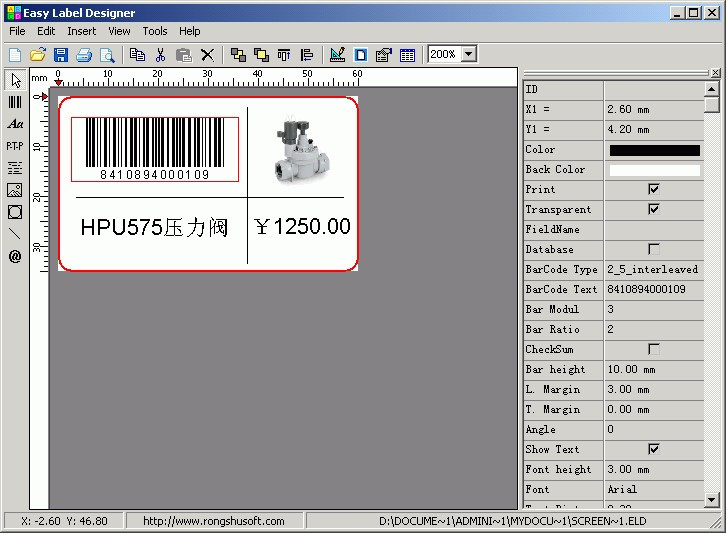Screen dimensions: 726x533
Task: Toggle the Print checkbox
Action: click(x=654, y=189)
